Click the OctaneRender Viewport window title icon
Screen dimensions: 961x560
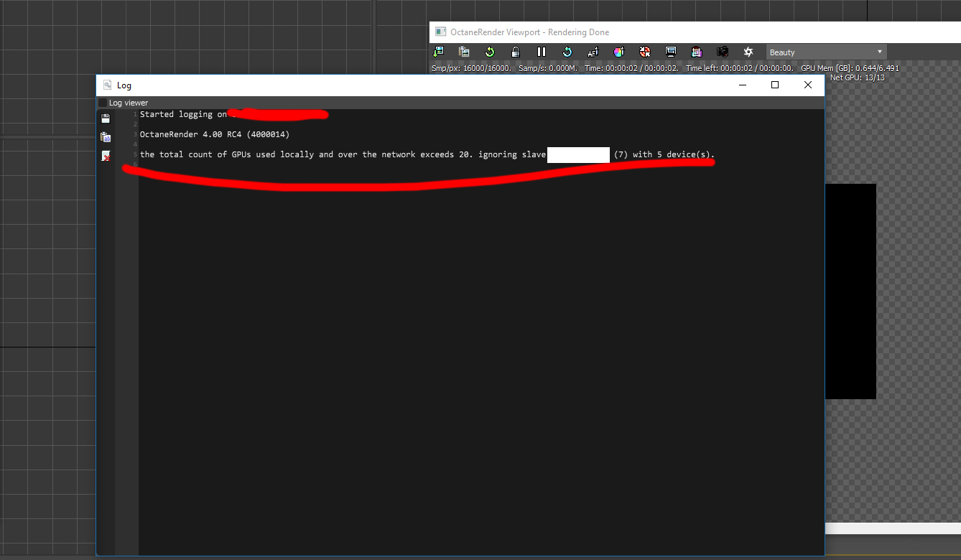coord(441,32)
